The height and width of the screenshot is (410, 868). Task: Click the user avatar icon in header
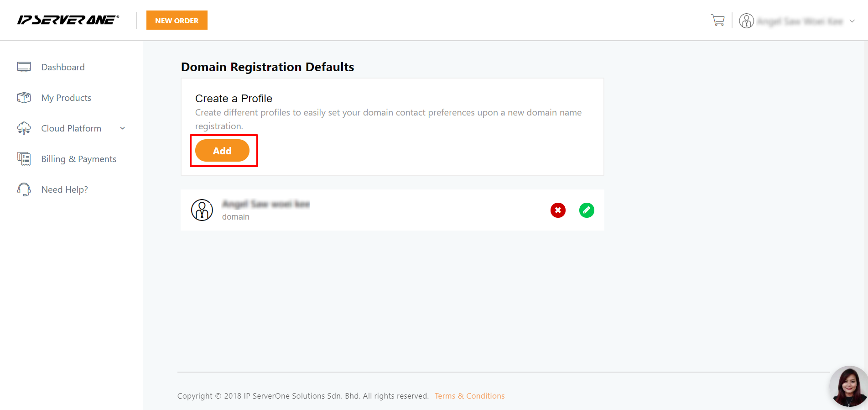click(746, 21)
